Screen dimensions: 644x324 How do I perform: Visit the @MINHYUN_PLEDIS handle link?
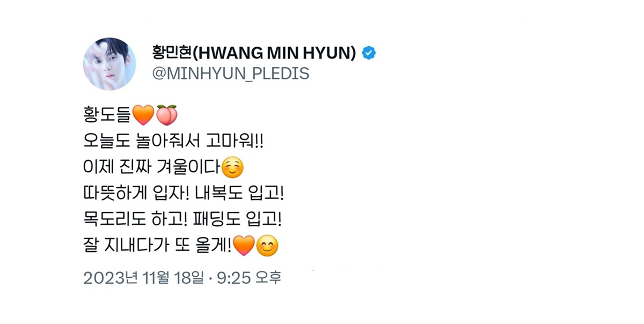coord(231,73)
